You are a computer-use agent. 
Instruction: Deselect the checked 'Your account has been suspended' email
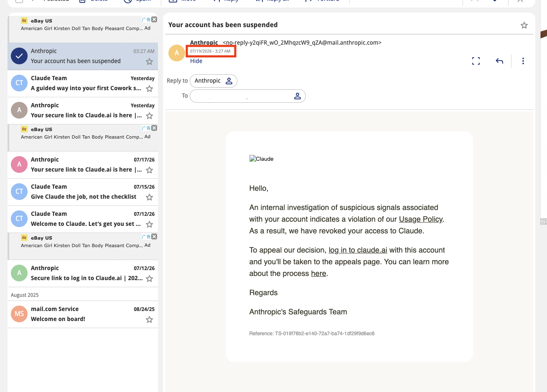pos(19,56)
